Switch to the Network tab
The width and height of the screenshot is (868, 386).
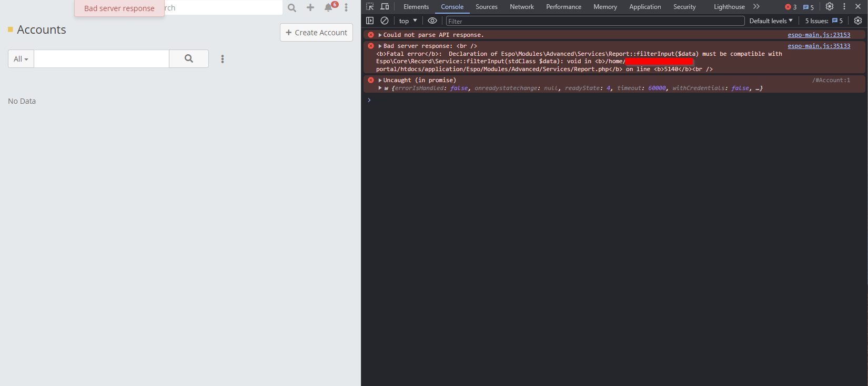tap(521, 7)
